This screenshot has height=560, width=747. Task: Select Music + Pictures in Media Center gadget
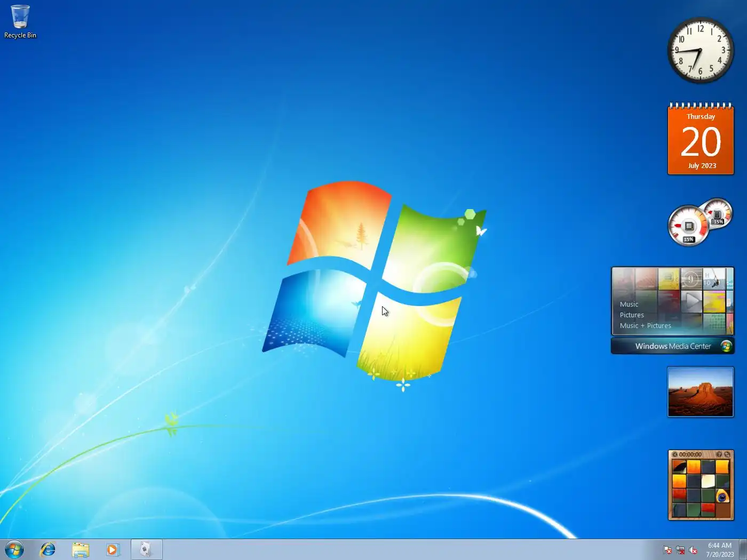(646, 326)
